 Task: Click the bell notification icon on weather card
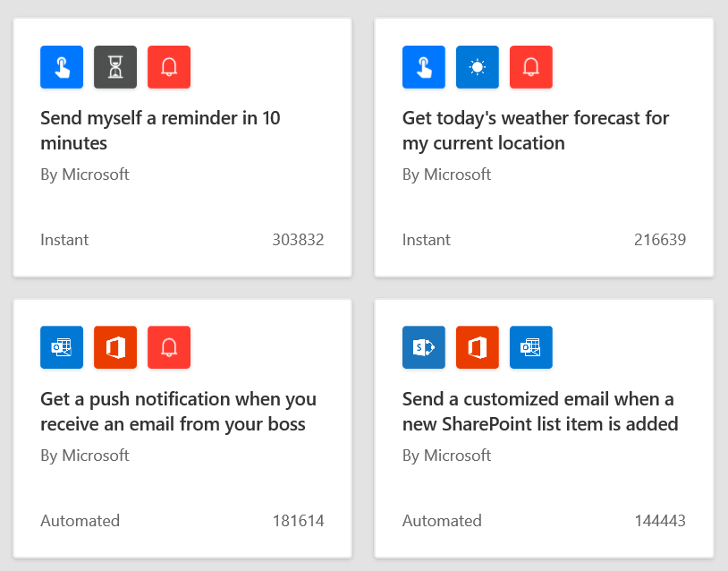[531, 67]
